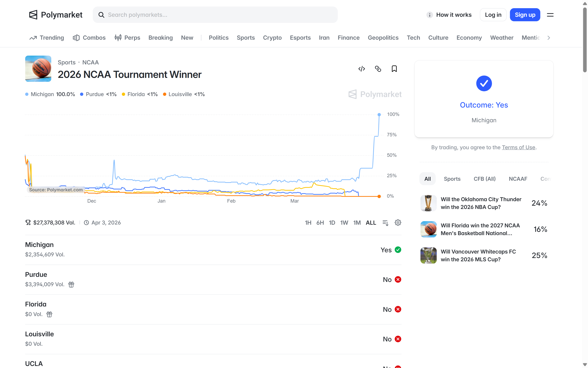
Task: Open the Oklahoma City Thunder NBA Cup market
Action: pos(484,203)
